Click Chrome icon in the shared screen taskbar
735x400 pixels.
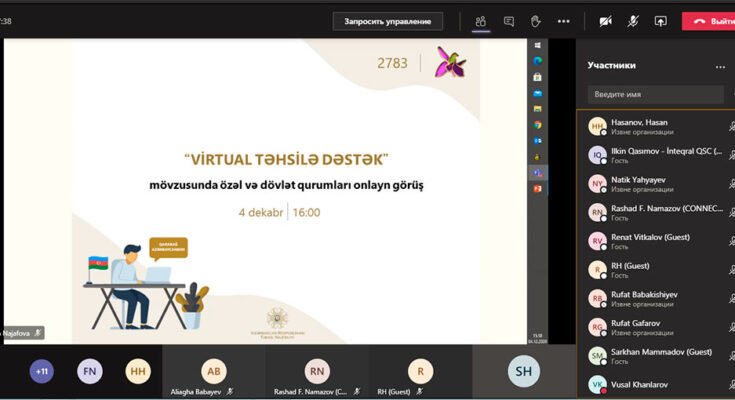pos(538,125)
